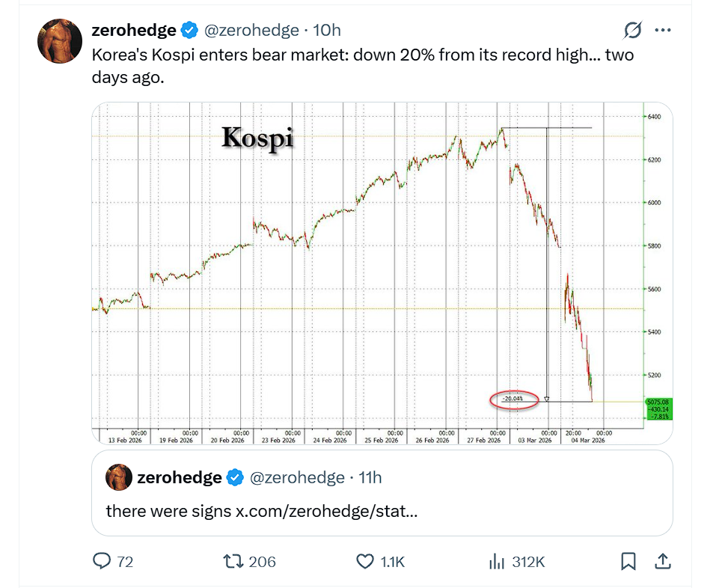The image size is (713, 588).
Task: Click the quoted tweet's verified badge
Action: (x=235, y=477)
